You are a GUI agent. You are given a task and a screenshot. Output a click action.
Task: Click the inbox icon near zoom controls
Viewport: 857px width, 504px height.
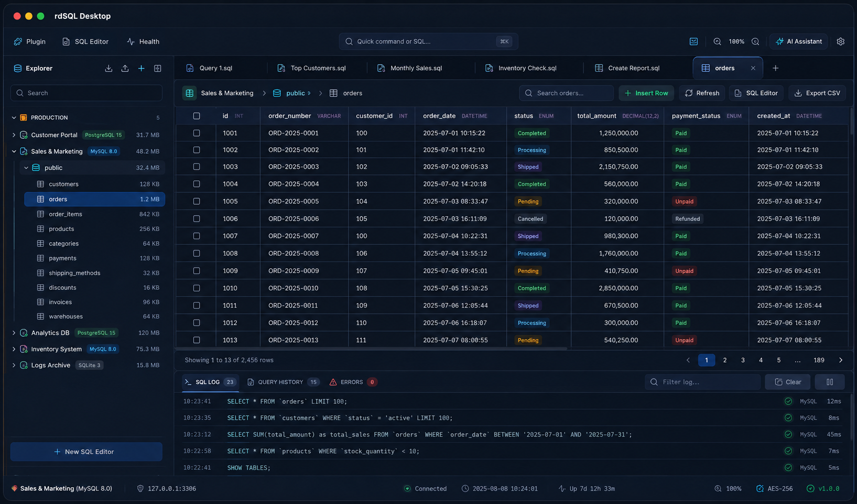coord(693,41)
